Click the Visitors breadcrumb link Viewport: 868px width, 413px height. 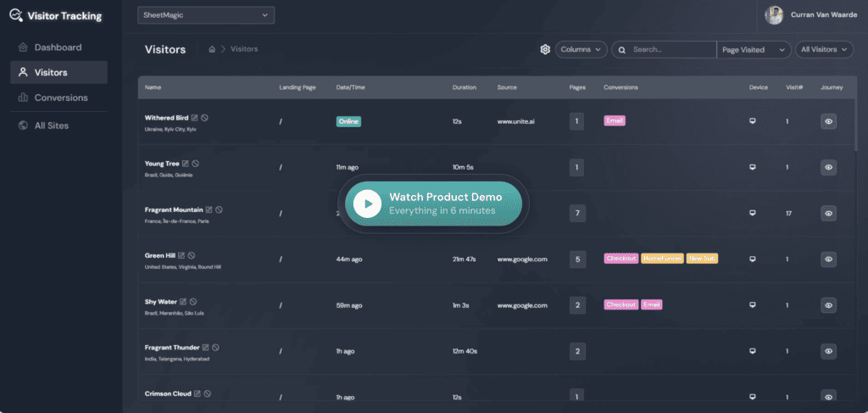244,49
